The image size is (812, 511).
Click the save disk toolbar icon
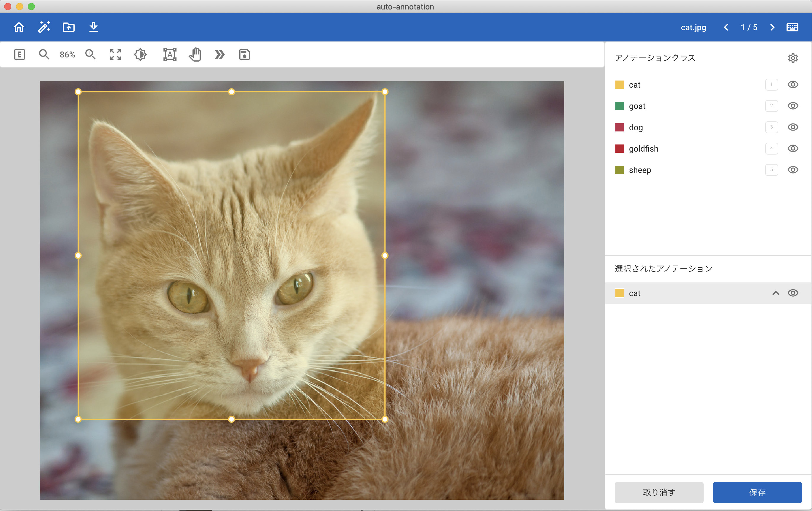tap(245, 54)
